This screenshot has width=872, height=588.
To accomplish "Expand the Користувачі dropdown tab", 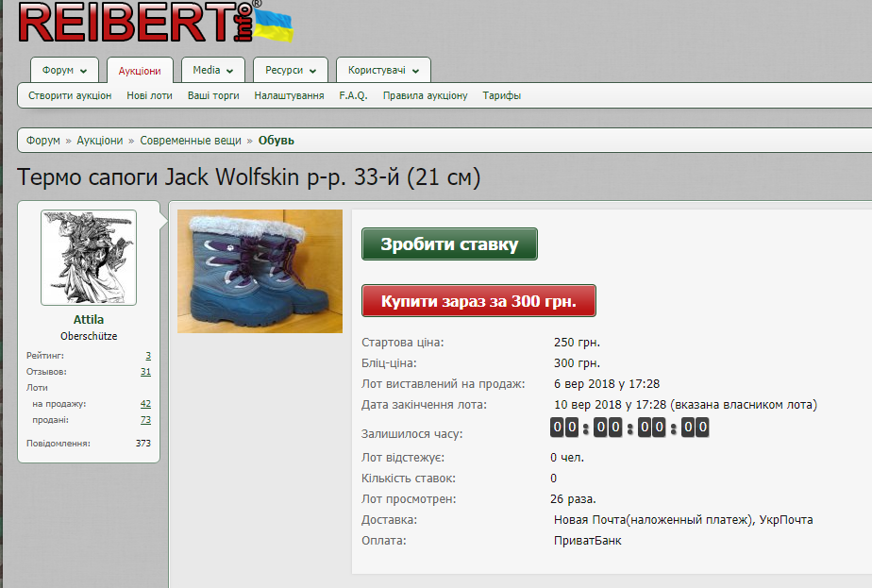I will pyautogui.click(x=383, y=70).
